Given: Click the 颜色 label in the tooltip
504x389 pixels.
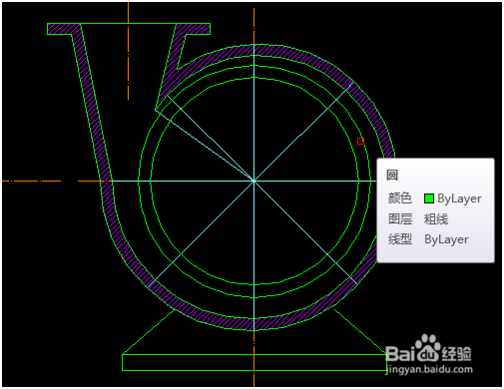Looking at the screenshot, I should 400,198.
